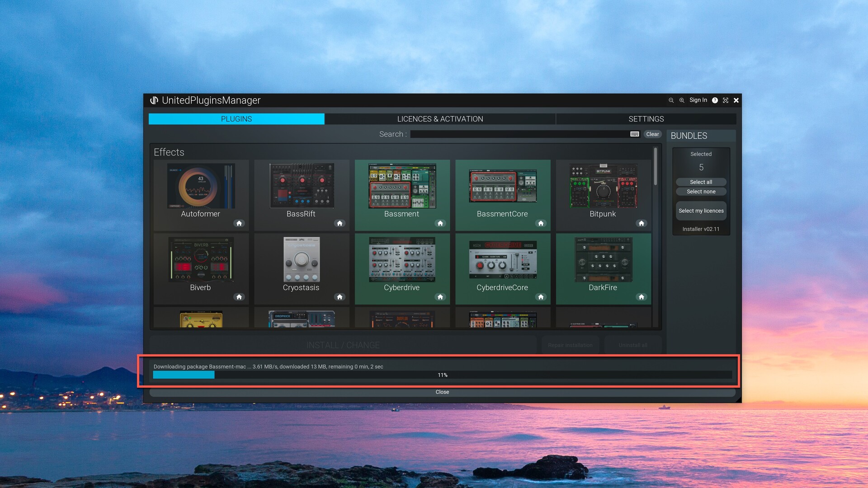Open Bitpunk's home page icon

coord(641,223)
